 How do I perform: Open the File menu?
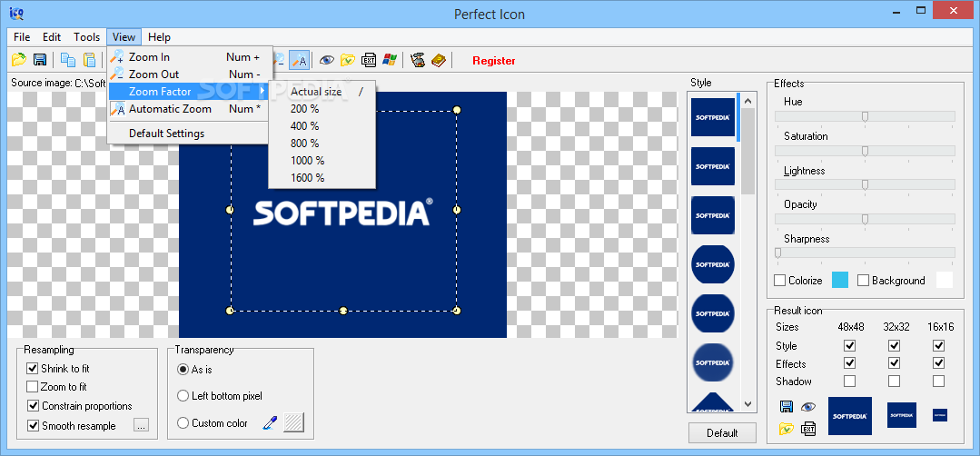coord(22,37)
